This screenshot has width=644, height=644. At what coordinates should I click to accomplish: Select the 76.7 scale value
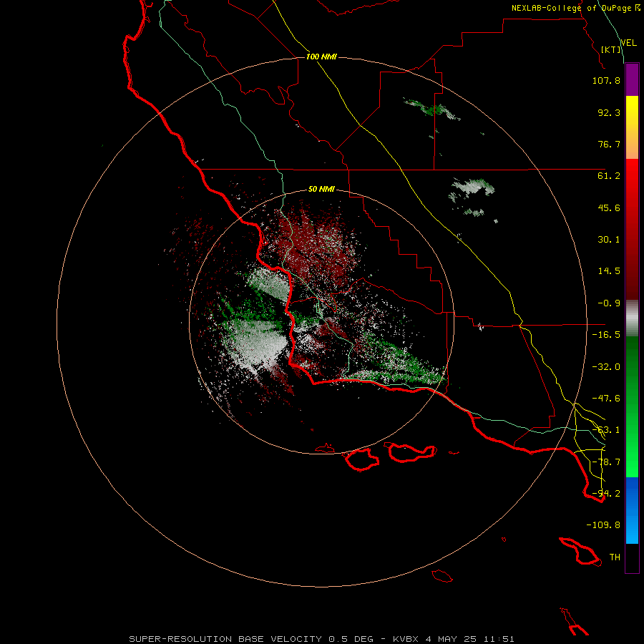click(x=609, y=144)
